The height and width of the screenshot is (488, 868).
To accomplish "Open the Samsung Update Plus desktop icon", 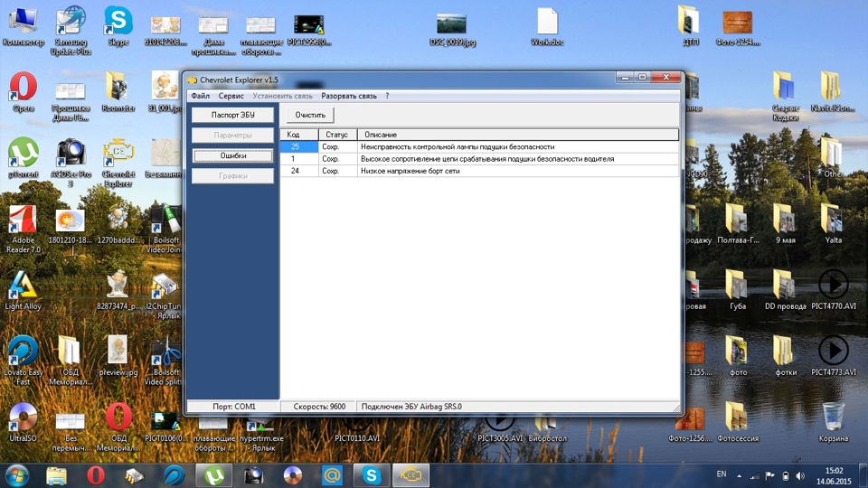I will pyautogui.click(x=71, y=30).
